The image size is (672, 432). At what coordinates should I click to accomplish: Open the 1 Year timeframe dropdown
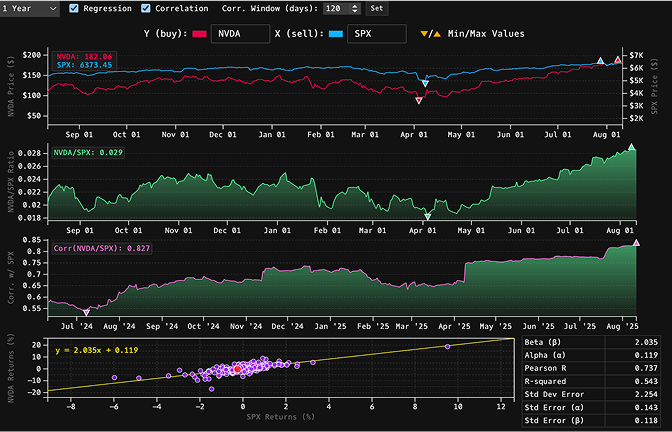(29, 9)
